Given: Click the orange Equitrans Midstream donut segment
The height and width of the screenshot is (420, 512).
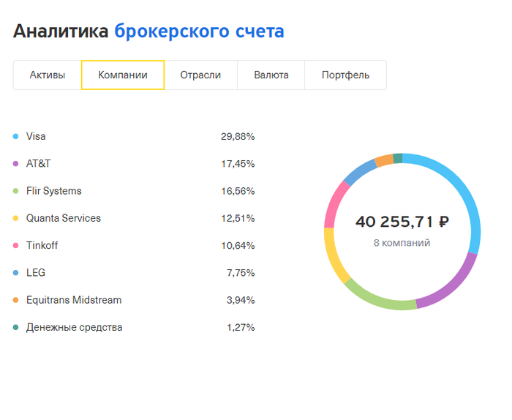Looking at the screenshot, I should pyautogui.click(x=384, y=160).
